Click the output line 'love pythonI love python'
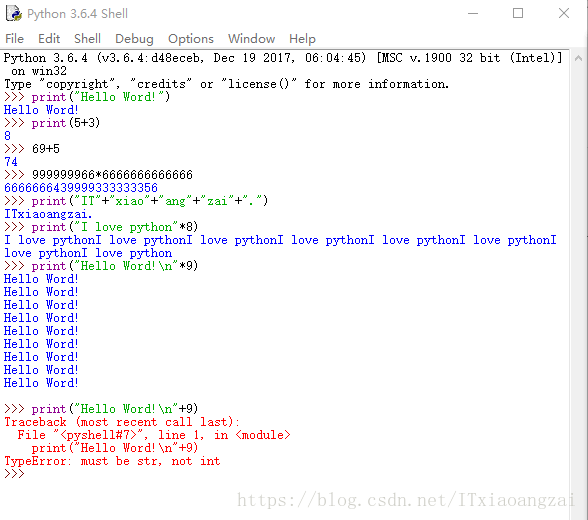 click(88, 253)
